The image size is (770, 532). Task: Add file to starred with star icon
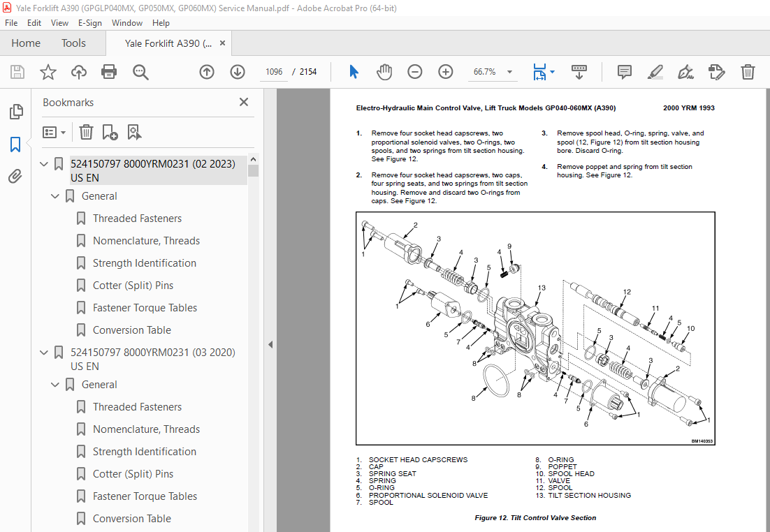click(x=48, y=72)
